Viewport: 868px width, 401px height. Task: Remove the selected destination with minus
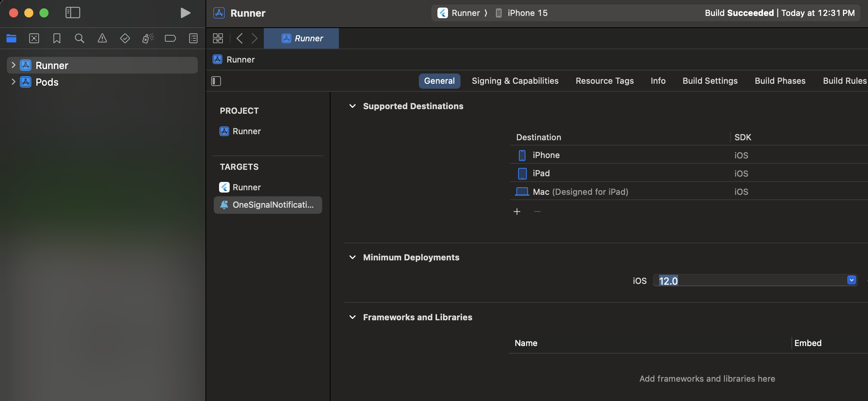coord(537,211)
